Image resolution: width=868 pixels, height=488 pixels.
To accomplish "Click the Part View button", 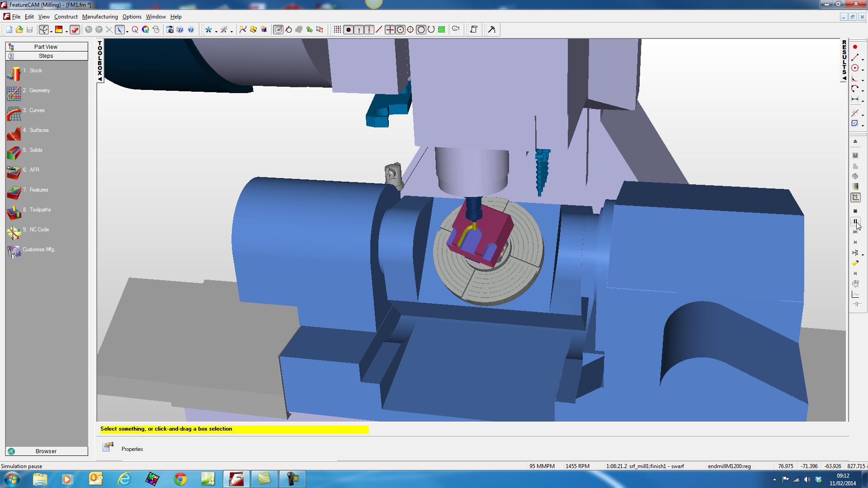I will pos(46,47).
